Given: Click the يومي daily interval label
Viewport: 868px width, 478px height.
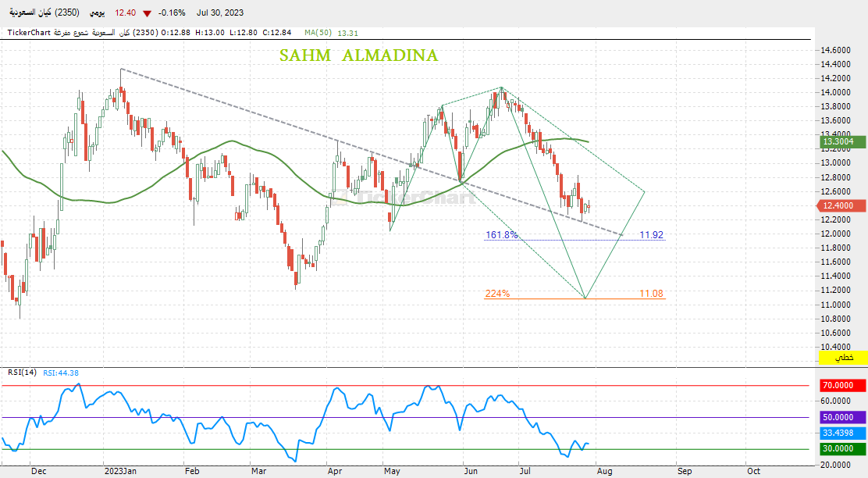Looking at the screenshot, I should tap(97, 12).
